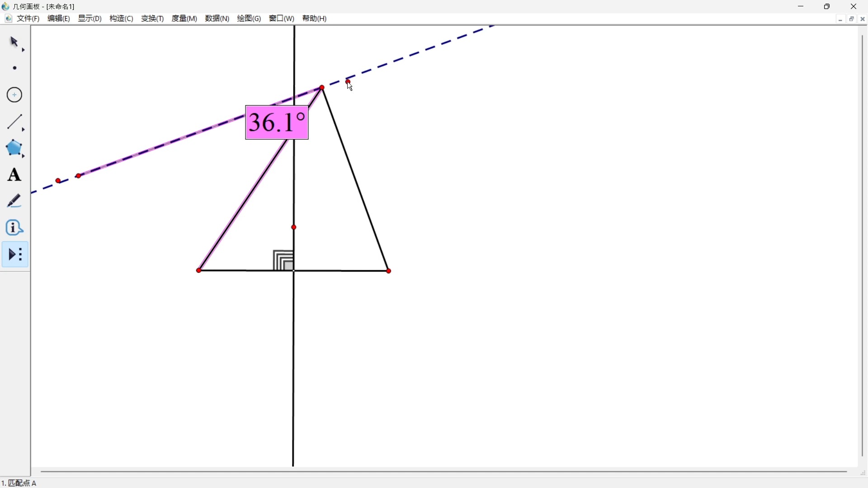868x488 pixels.
Task: Select the Marker pen tool
Action: tap(14, 201)
